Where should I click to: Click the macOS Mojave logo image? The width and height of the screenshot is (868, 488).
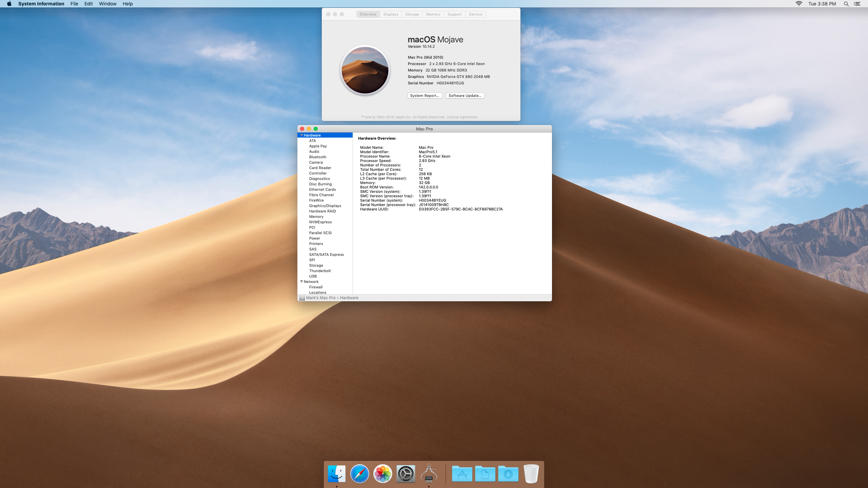tap(365, 70)
